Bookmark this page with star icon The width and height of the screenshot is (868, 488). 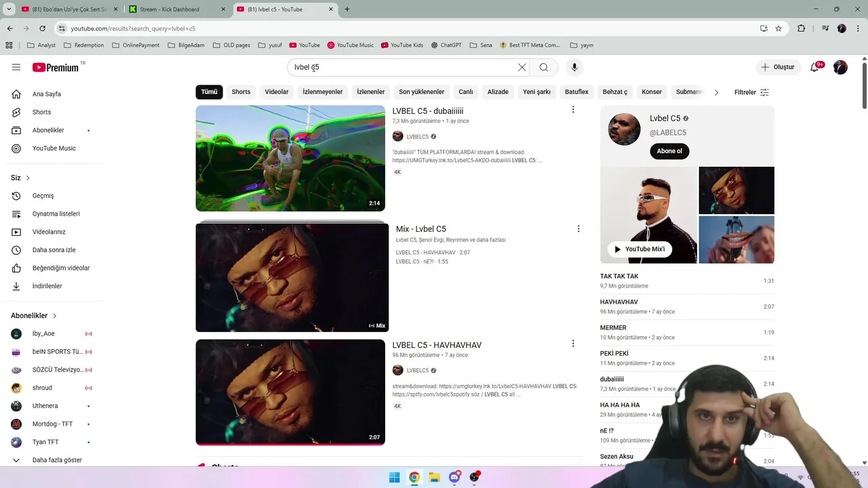pos(778,28)
